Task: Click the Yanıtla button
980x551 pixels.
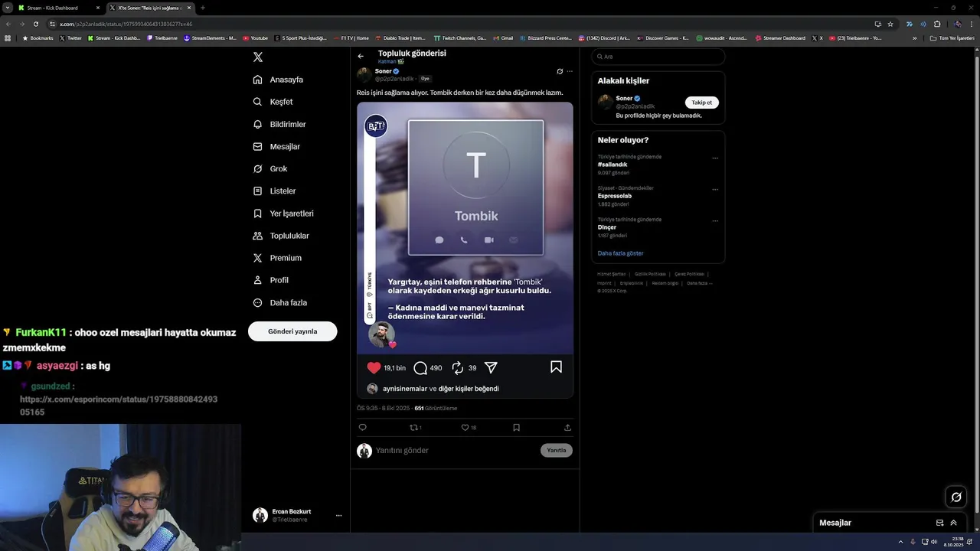Action: coord(557,451)
